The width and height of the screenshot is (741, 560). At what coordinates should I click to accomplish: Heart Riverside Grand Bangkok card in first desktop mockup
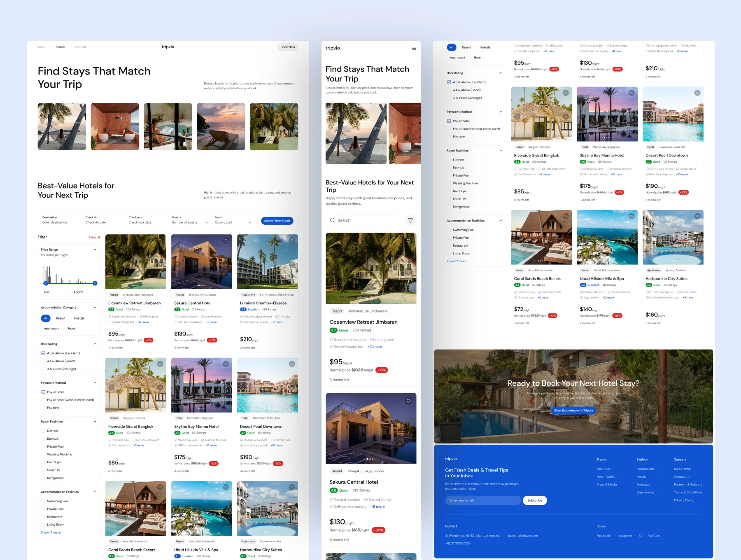tap(160, 364)
